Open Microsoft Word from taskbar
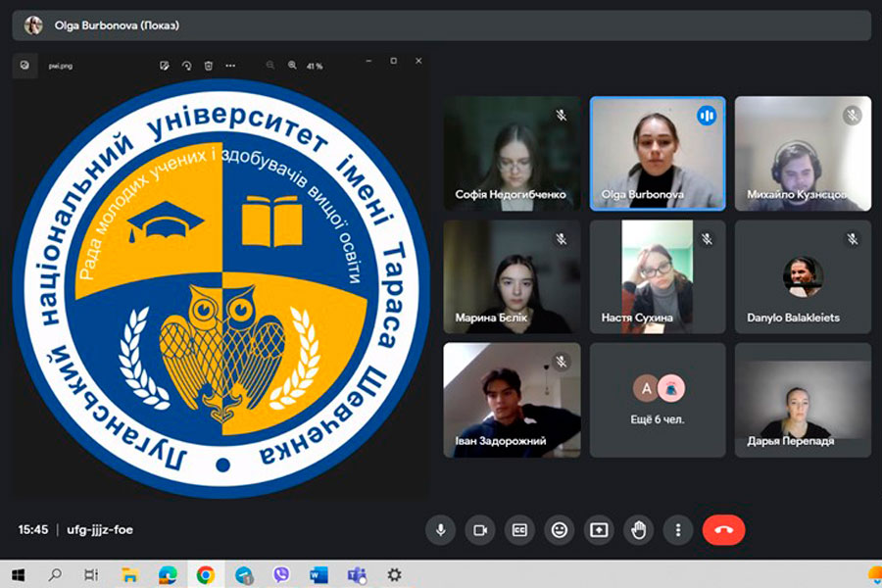 [318, 575]
